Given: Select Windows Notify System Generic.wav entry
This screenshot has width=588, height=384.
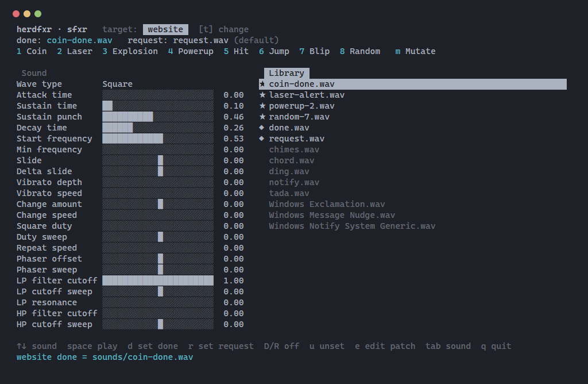Looking at the screenshot, I should coord(352,226).
